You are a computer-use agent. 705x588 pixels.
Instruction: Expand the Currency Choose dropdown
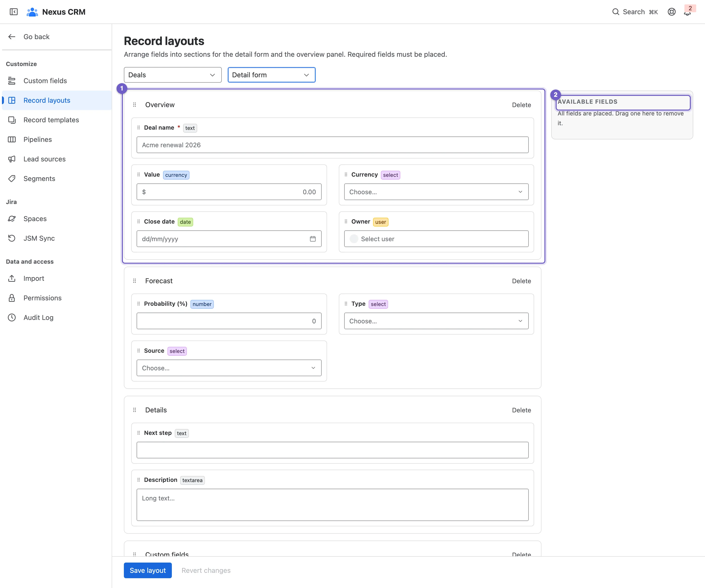[x=436, y=192]
